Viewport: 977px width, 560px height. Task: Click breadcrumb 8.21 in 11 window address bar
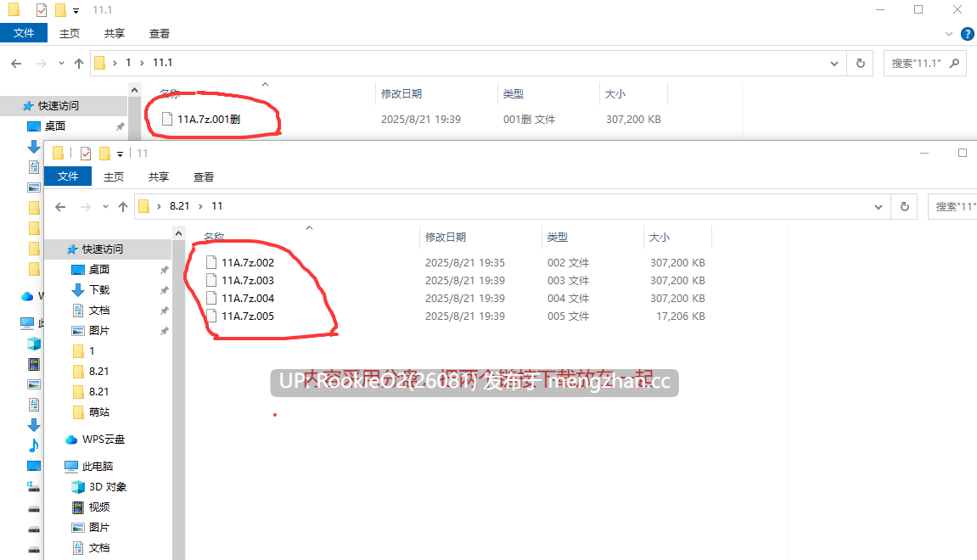179,206
